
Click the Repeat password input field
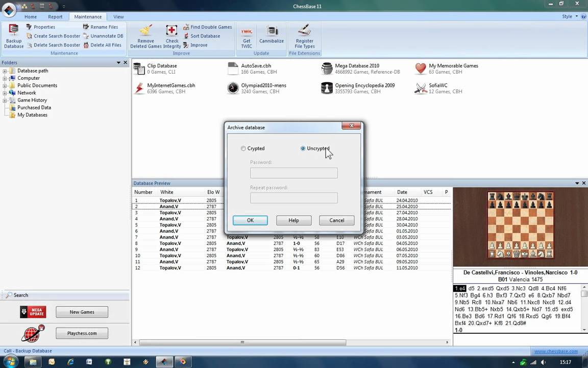[x=293, y=198]
